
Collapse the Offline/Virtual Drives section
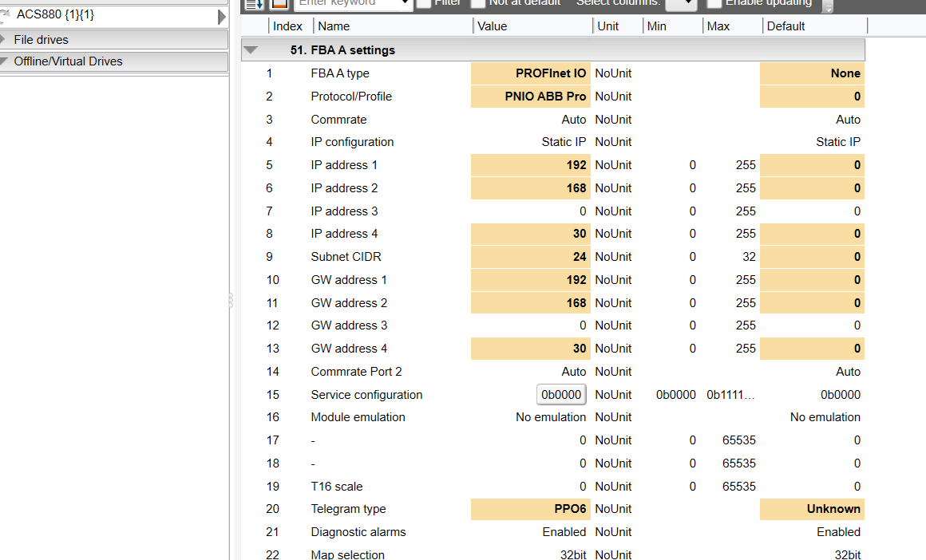[6, 61]
